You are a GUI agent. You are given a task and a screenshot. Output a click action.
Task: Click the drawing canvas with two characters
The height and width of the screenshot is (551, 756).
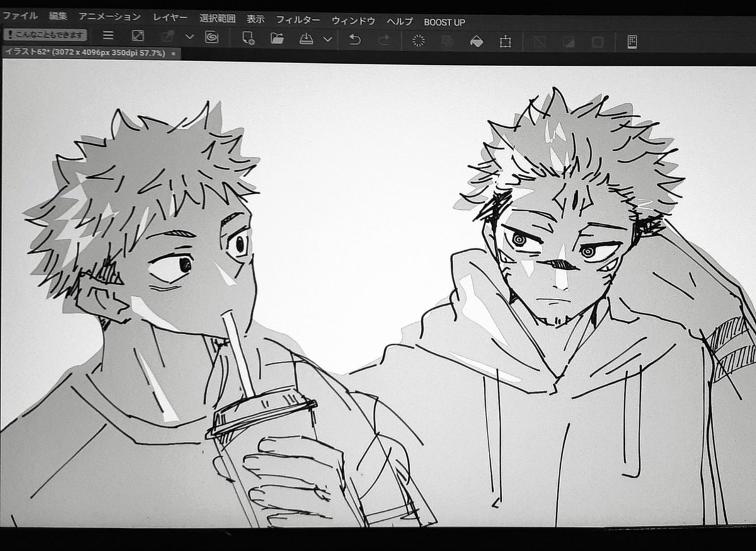(x=378, y=294)
